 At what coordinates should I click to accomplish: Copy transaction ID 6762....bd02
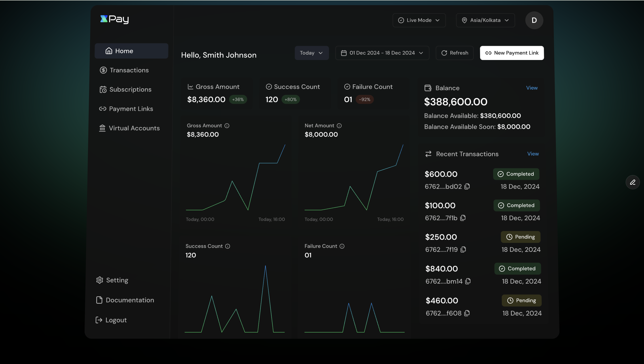pyautogui.click(x=467, y=186)
